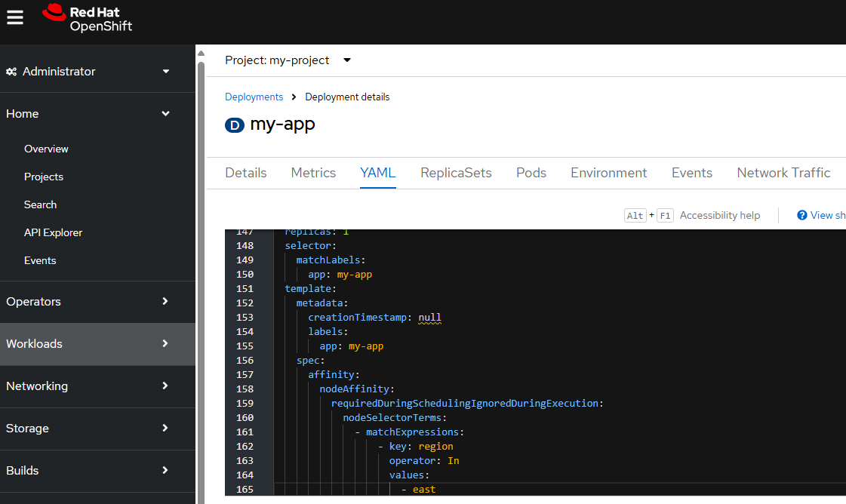Switch to the Details tab

click(x=246, y=173)
